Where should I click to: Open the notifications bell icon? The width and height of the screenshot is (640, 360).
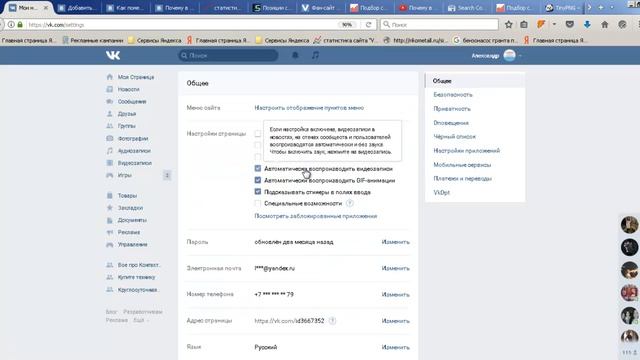pos(295,55)
